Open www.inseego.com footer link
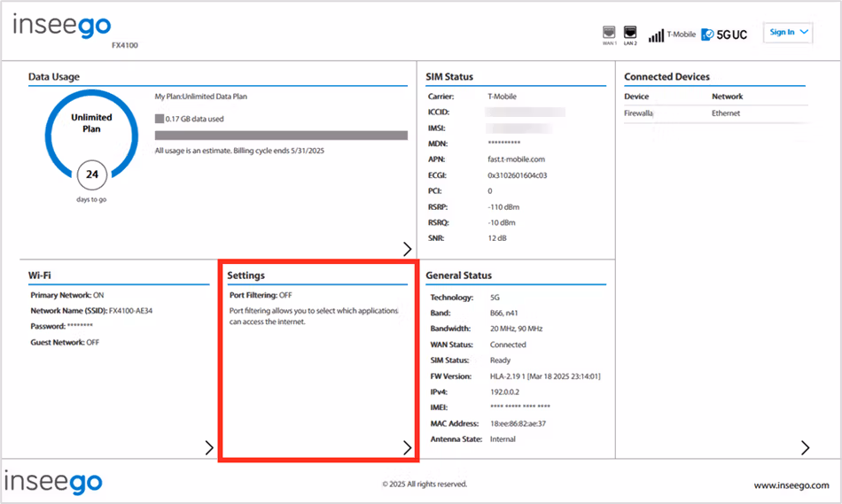842x504 pixels. click(791, 485)
